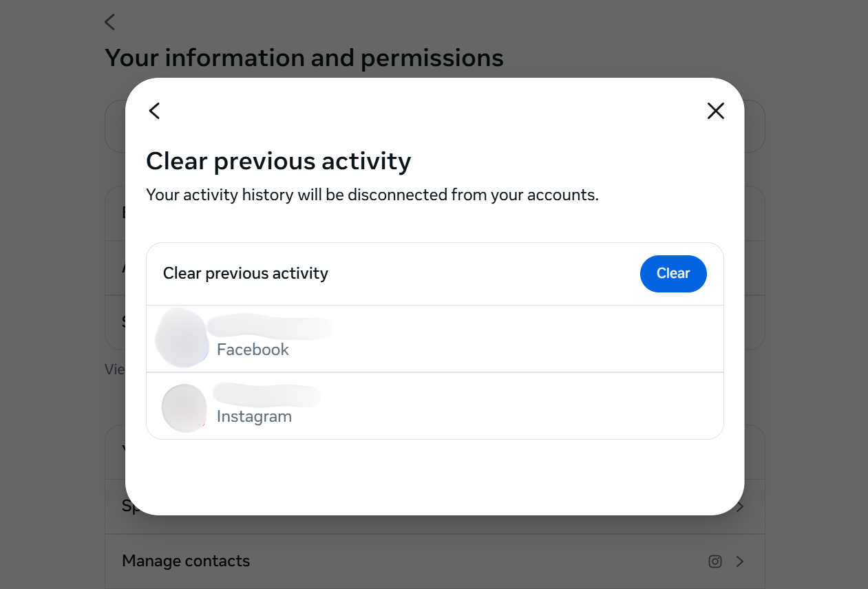Click the back chevron above Your information and permissions
The height and width of the screenshot is (589, 868).
pos(109,22)
